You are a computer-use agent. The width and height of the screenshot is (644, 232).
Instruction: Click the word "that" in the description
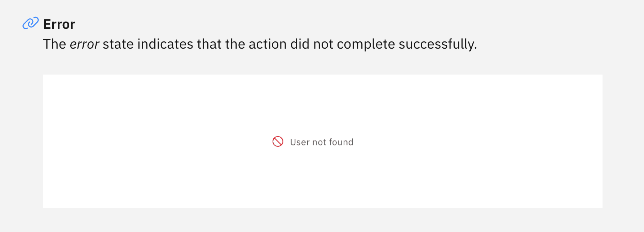pos(209,44)
